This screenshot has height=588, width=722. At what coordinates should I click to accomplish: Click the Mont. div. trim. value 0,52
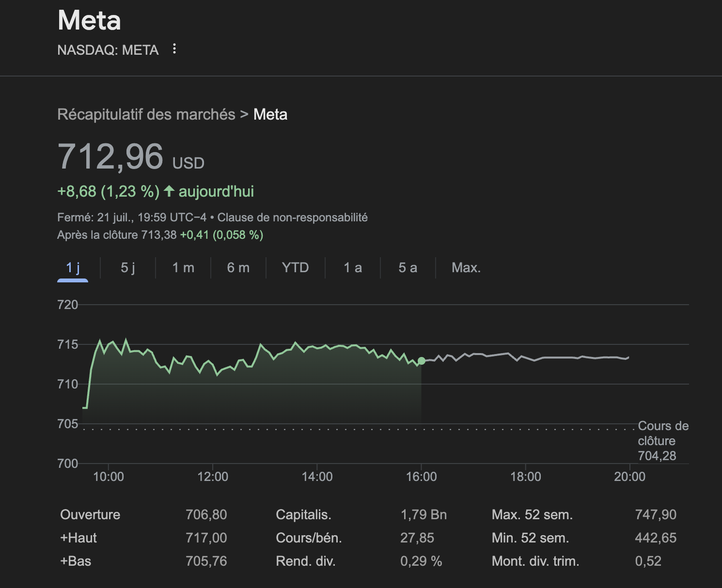point(648,561)
